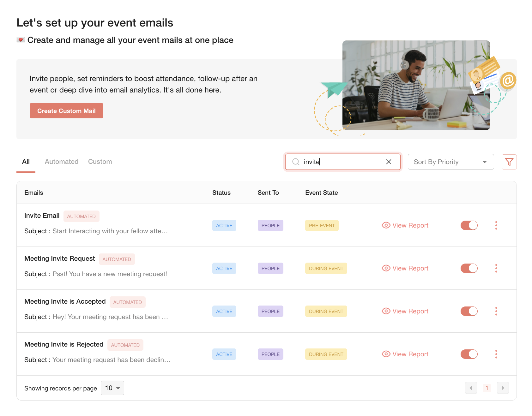
Task: Click the Sent To column header
Action: [x=268, y=193]
